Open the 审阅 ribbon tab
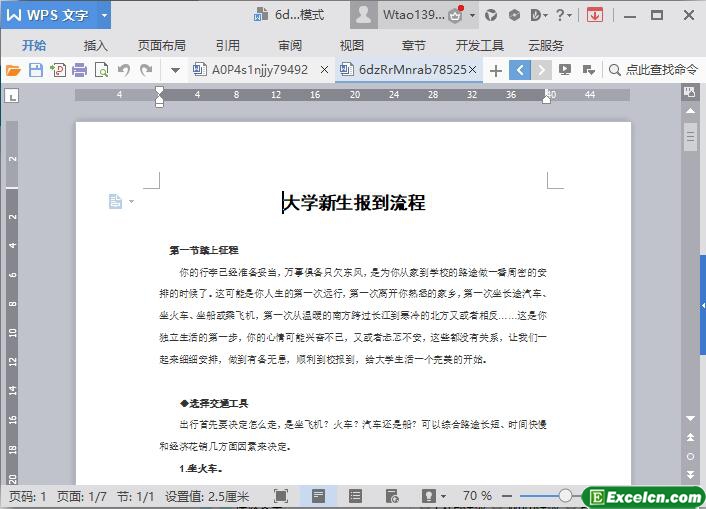The image size is (706, 509). 290,45
